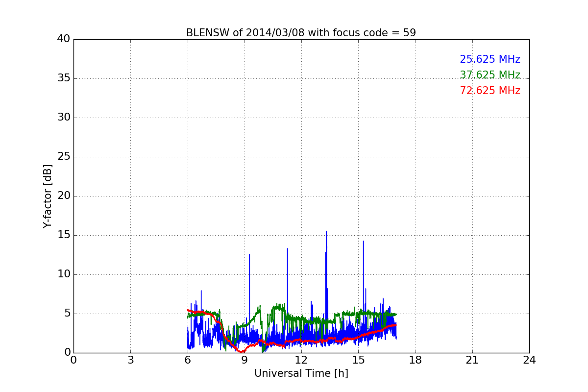Select the green 37.625 MHz legend entry
588x392 pixels.
pos(490,75)
